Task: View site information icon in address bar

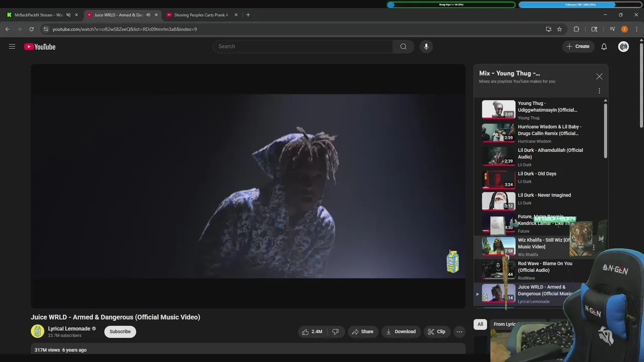Action: [x=46, y=29]
